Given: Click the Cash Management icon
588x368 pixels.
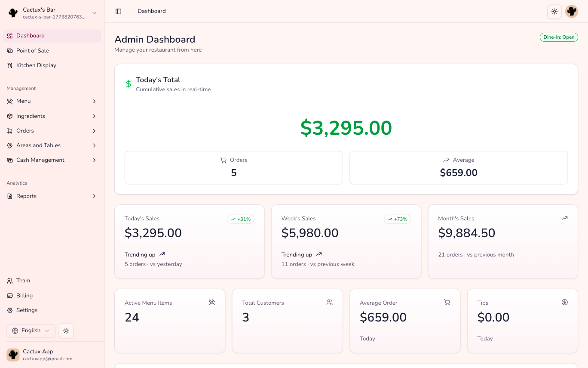Looking at the screenshot, I should click(x=10, y=160).
